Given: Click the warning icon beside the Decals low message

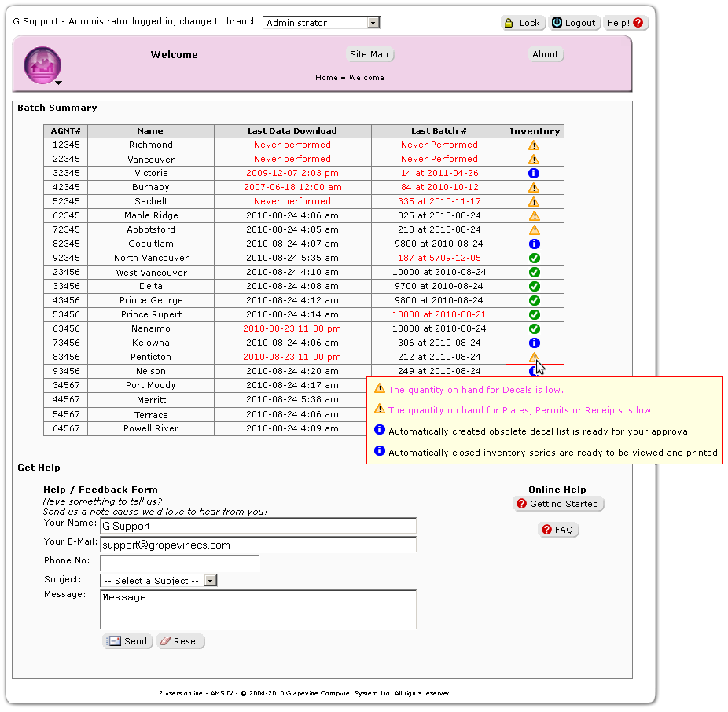Looking at the screenshot, I should click(x=380, y=388).
